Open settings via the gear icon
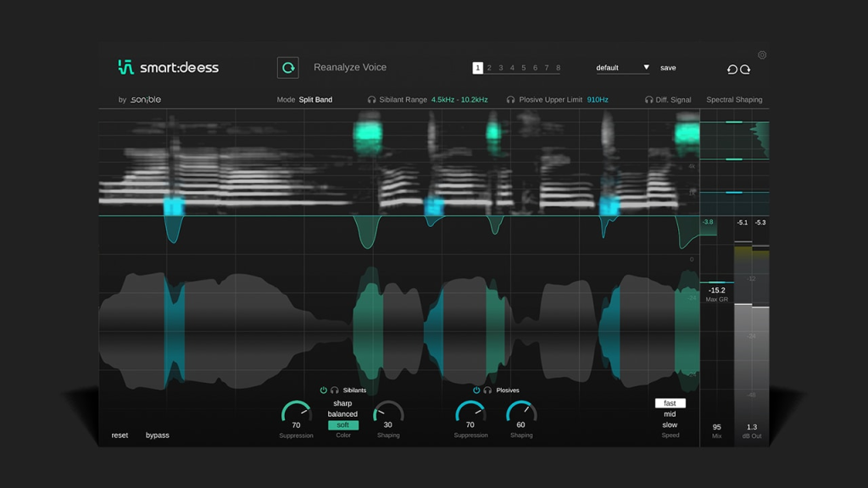868x488 pixels. 762,55
